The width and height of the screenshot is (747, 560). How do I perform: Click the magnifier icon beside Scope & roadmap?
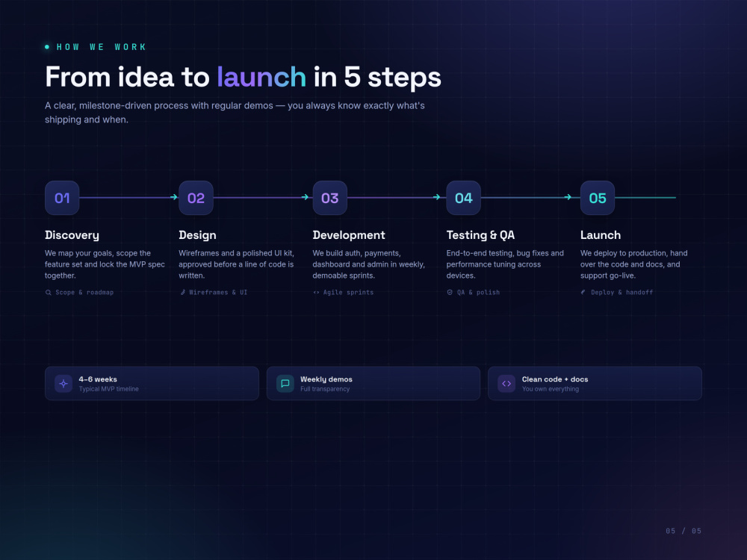pos(48,293)
